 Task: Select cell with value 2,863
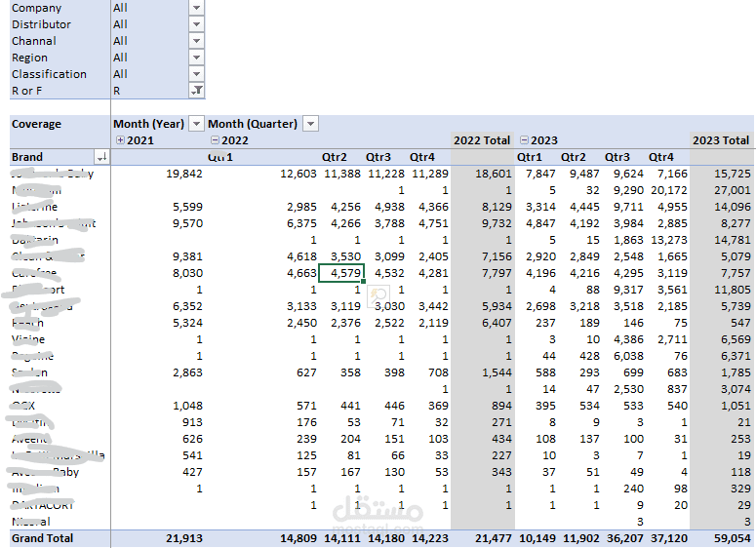click(187, 372)
